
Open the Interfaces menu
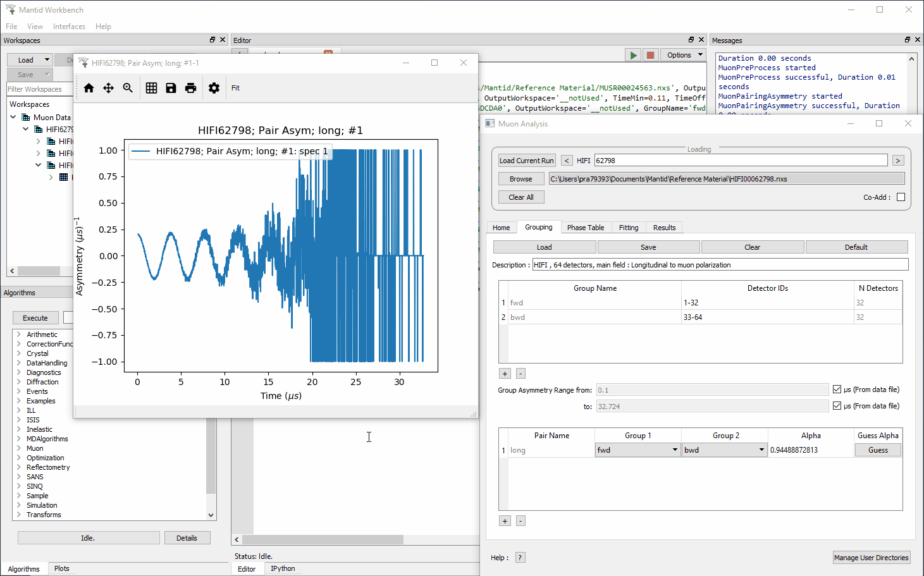(x=69, y=26)
